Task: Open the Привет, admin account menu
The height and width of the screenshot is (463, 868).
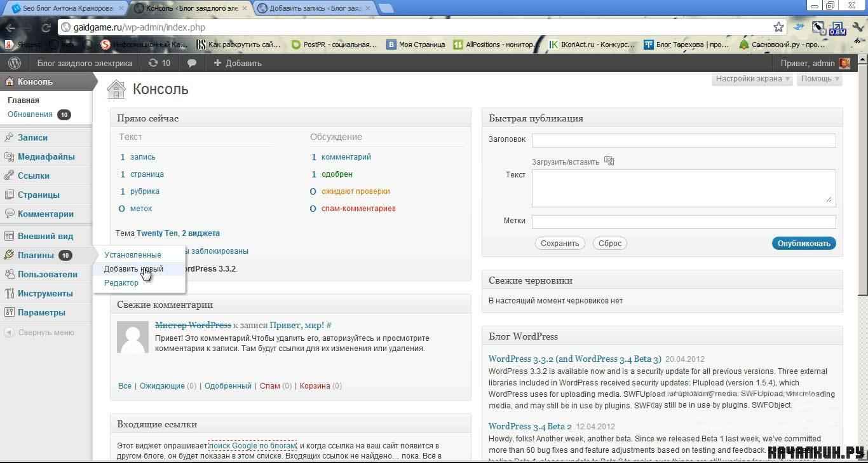Action: (815, 63)
